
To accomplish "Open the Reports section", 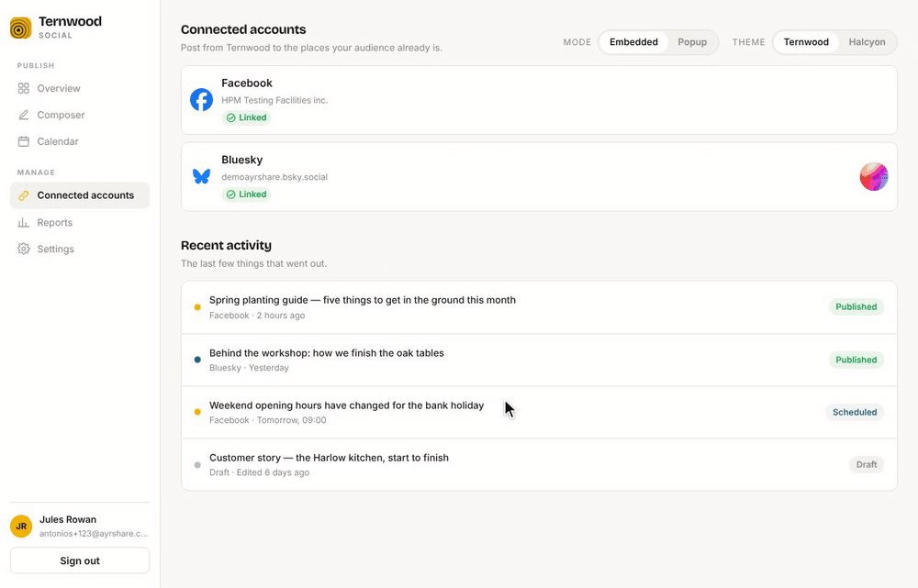I will click(80, 222).
